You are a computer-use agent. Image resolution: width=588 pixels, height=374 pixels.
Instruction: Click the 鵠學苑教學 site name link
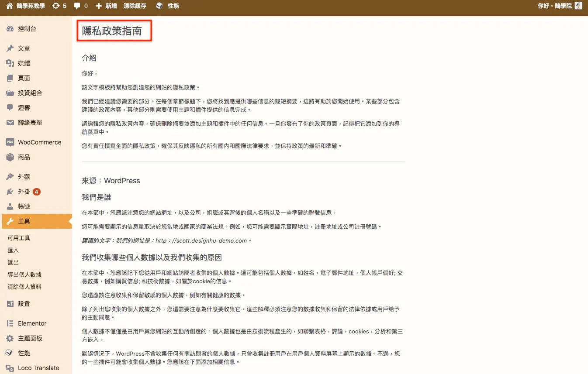31,6
